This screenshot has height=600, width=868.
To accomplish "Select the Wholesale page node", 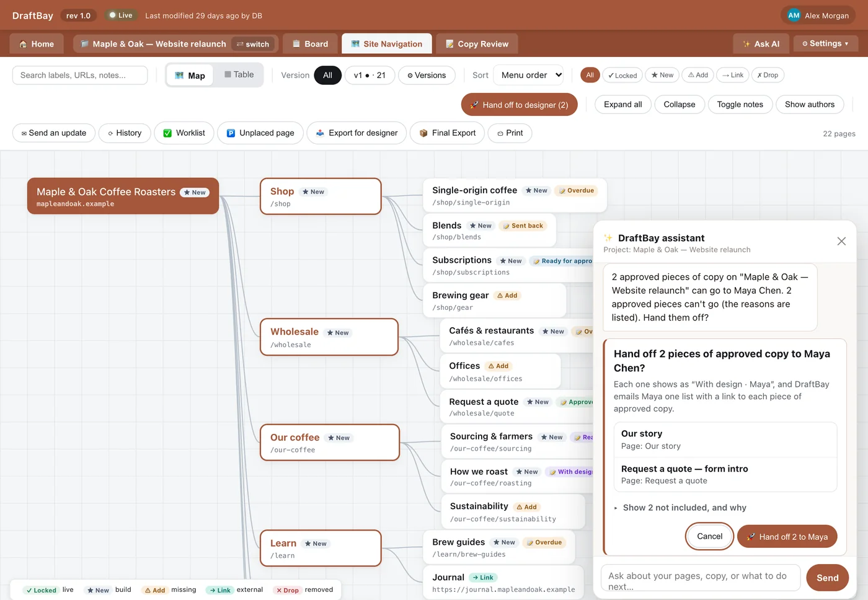I will click(x=329, y=337).
